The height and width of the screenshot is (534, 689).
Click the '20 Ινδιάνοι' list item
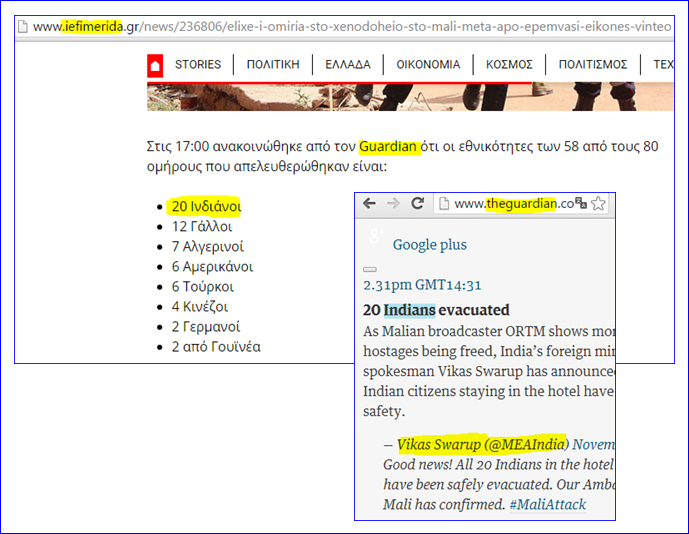point(206,206)
